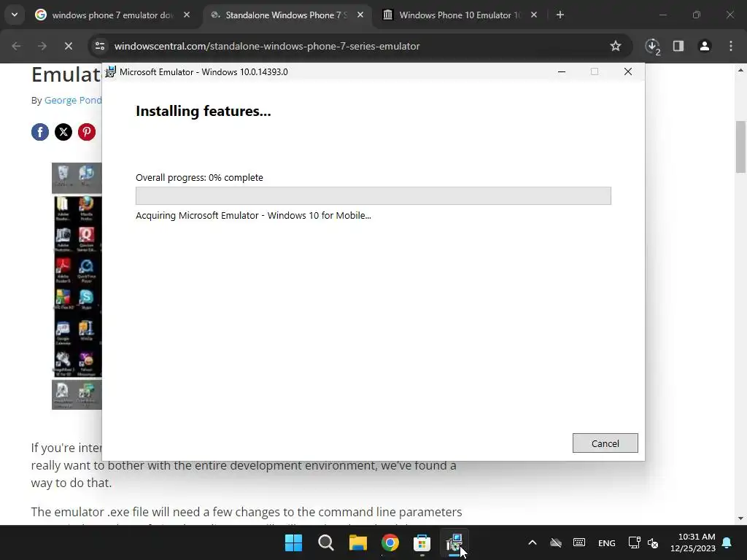Open Chrome tab search dropdown
Viewport: 747px width, 560px height.
[15, 15]
